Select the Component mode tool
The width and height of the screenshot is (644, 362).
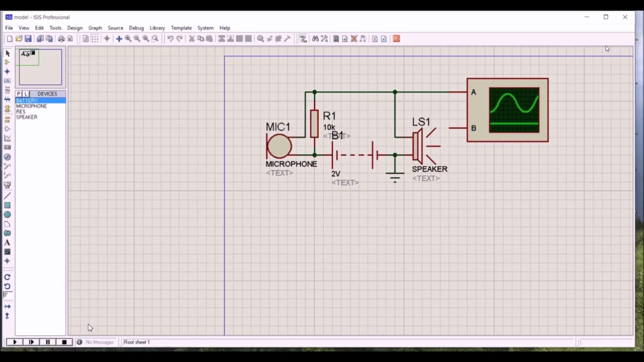coord(7,62)
